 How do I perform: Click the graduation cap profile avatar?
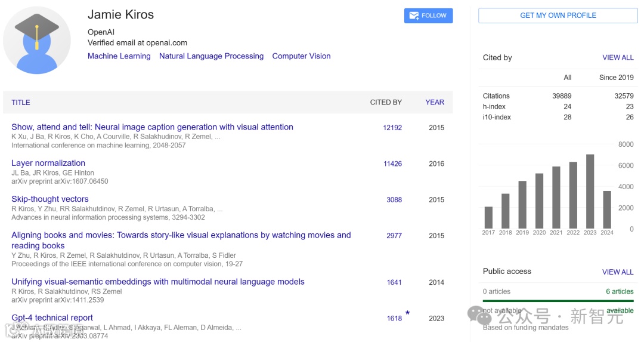37,40
